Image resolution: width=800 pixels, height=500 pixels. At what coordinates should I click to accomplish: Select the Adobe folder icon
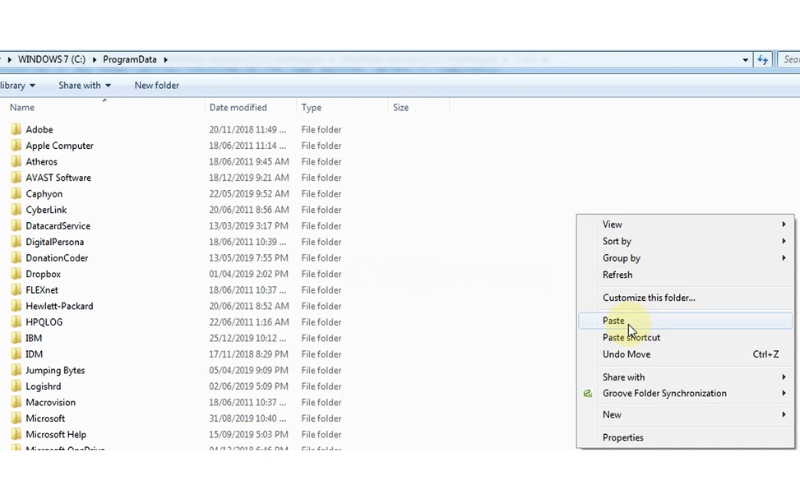click(x=16, y=129)
